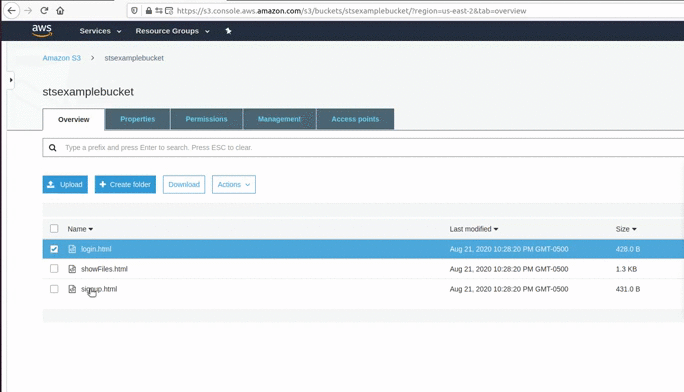Viewport: 684px width, 392px height.
Task: Expand the left sidebar arrow handle
Action: 11,80
